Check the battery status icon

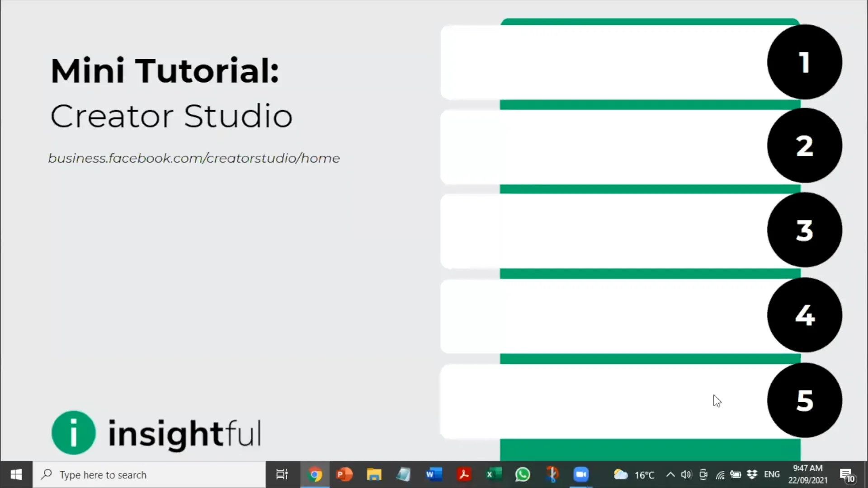(x=736, y=474)
